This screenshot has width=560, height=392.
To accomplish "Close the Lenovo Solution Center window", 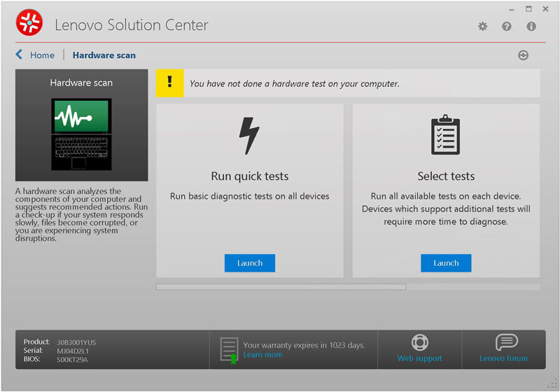I will (545, 9).
